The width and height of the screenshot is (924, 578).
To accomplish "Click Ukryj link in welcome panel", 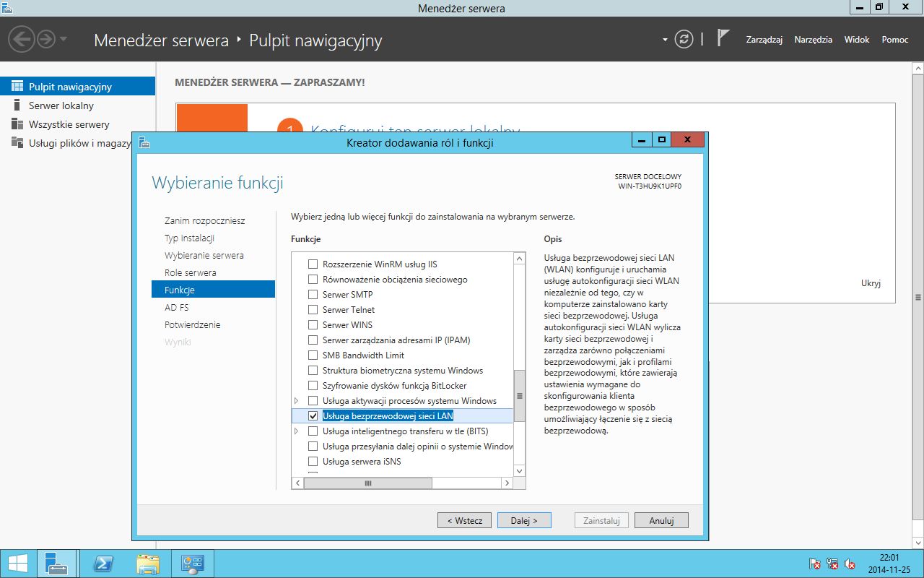I will tap(871, 283).
